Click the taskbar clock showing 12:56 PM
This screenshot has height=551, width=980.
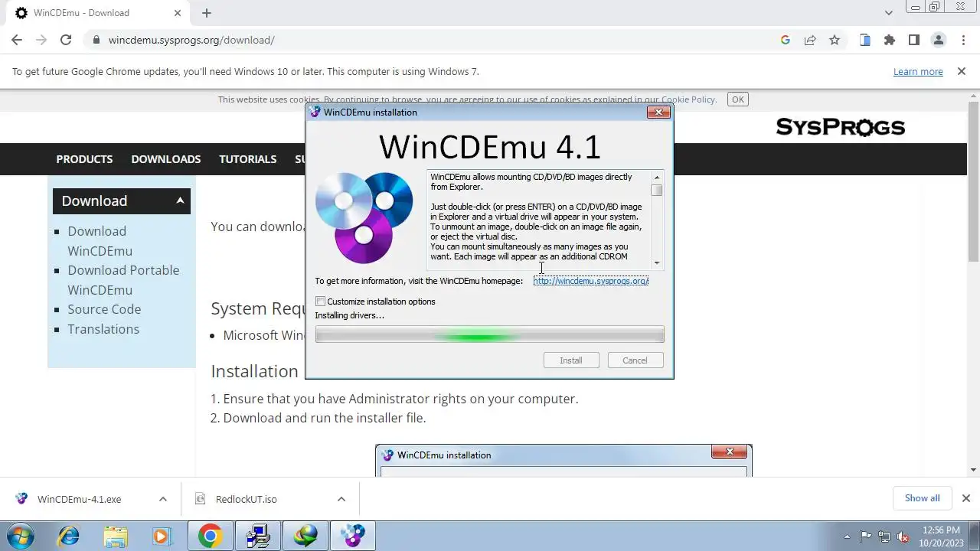941,536
